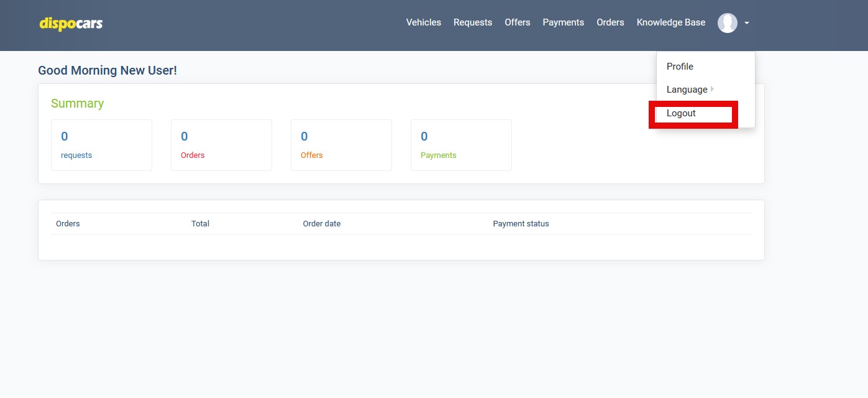Select Profile from user dropdown
Screen dimensions: 868x398
pyautogui.click(x=680, y=67)
